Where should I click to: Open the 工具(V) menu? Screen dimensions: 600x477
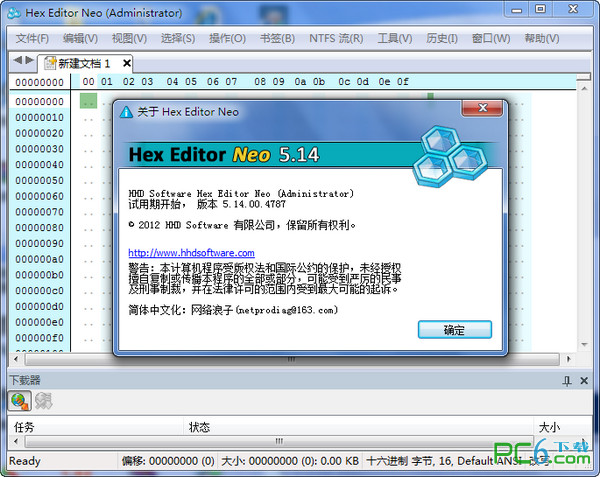(394, 39)
